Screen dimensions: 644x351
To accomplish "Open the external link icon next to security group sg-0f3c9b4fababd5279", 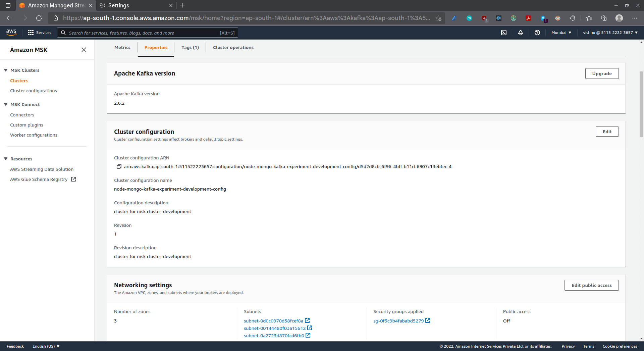I will click(428, 320).
